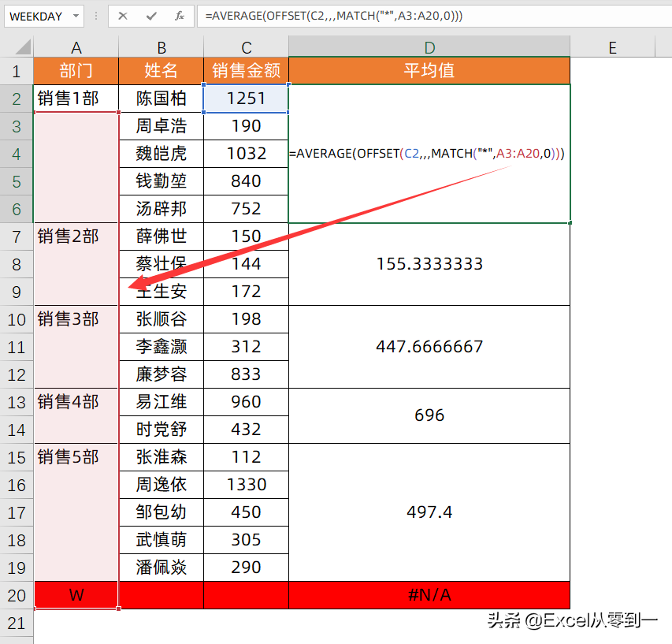This screenshot has width=672, height=644.
Task: Select average cell 447.6666667
Action: [429, 347]
